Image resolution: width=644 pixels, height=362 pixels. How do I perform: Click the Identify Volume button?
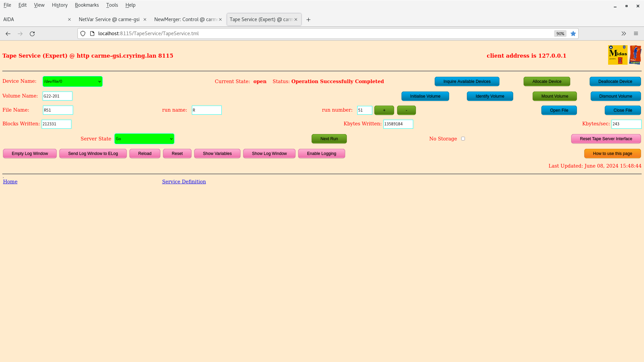pyautogui.click(x=490, y=96)
